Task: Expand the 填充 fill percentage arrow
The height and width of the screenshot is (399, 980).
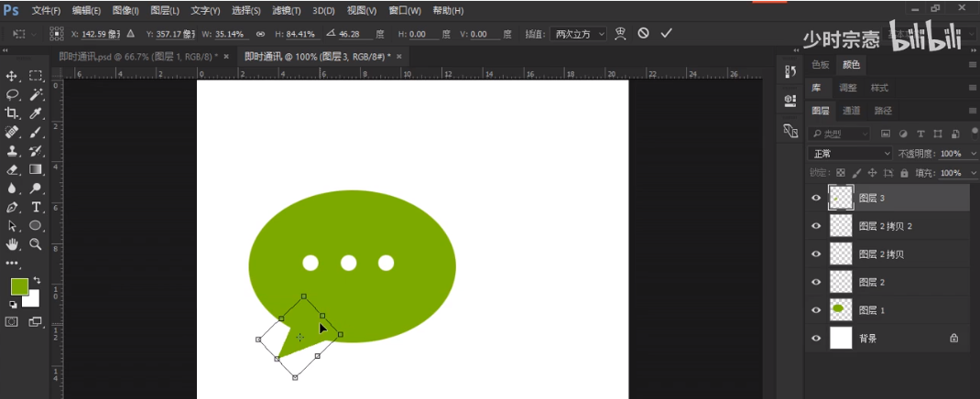Action: pos(974,173)
